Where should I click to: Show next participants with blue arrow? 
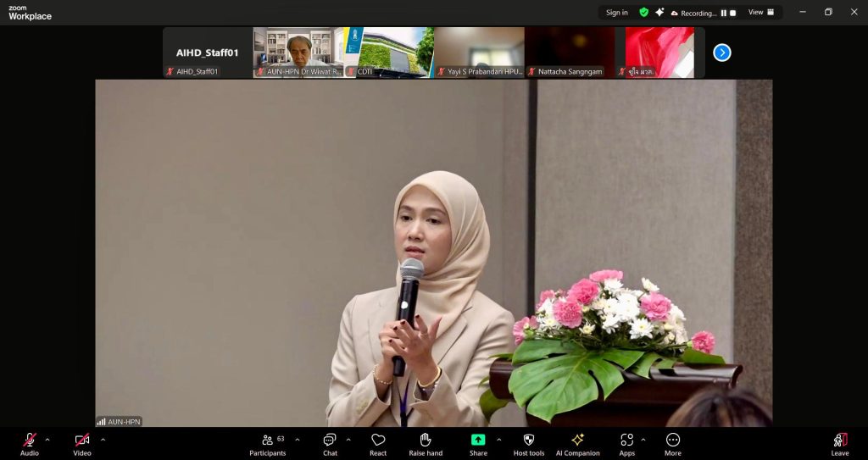click(x=722, y=53)
